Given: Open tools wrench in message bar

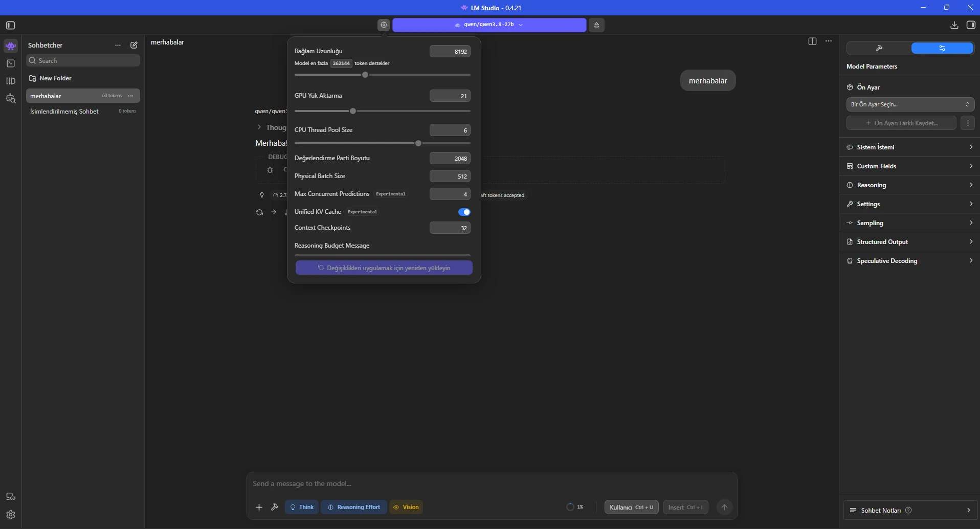Looking at the screenshot, I should pos(275,507).
